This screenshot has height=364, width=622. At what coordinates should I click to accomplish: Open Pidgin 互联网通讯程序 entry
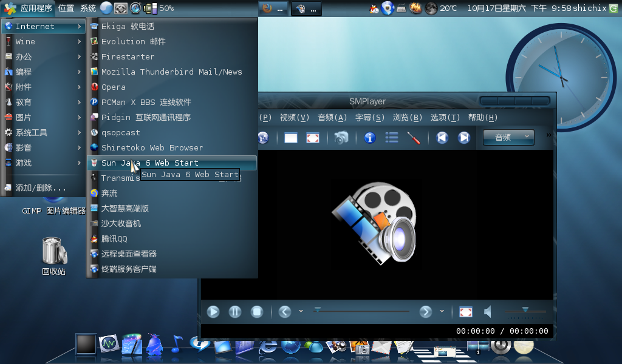[172, 117]
